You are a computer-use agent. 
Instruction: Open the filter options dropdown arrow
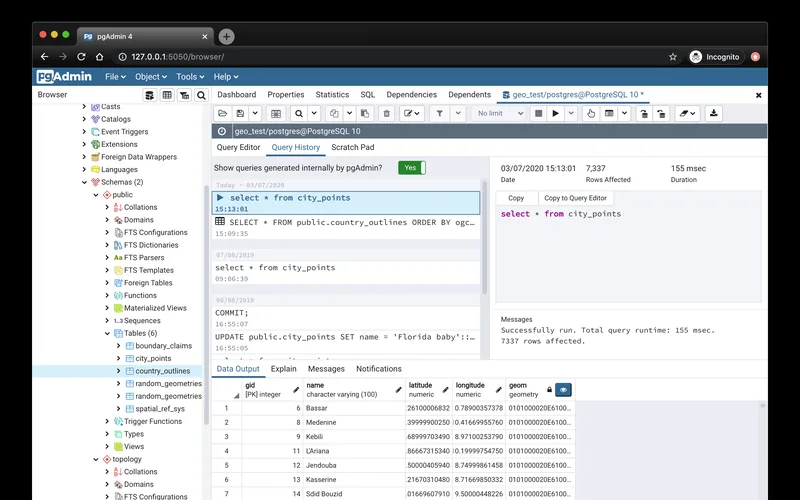coord(458,113)
